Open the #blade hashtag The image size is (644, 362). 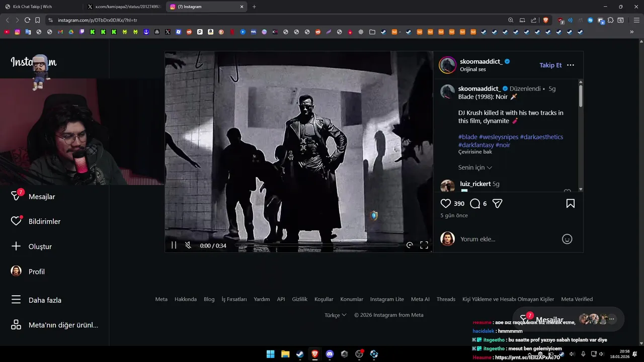pyautogui.click(x=468, y=137)
